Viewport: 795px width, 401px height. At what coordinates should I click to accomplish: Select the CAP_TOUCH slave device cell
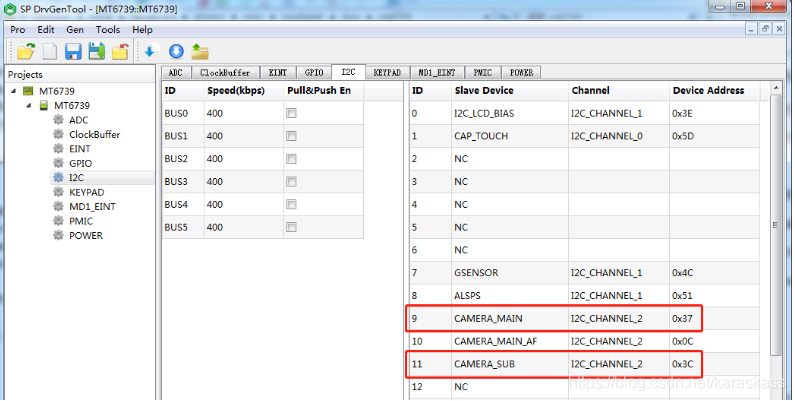click(510, 136)
